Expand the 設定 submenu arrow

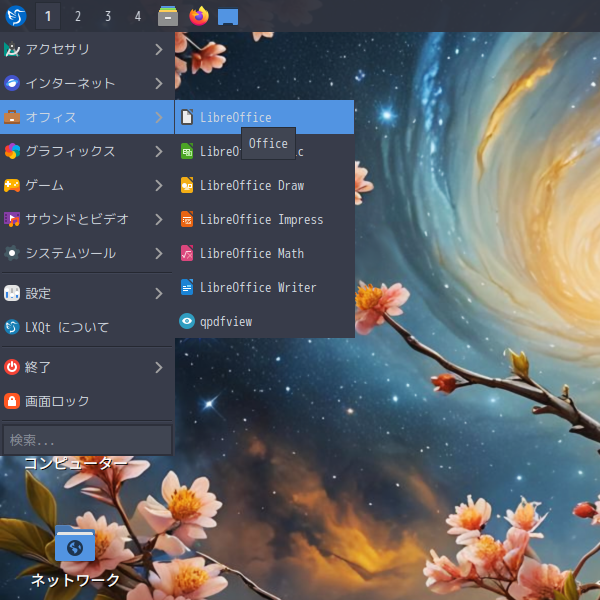[x=159, y=293]
